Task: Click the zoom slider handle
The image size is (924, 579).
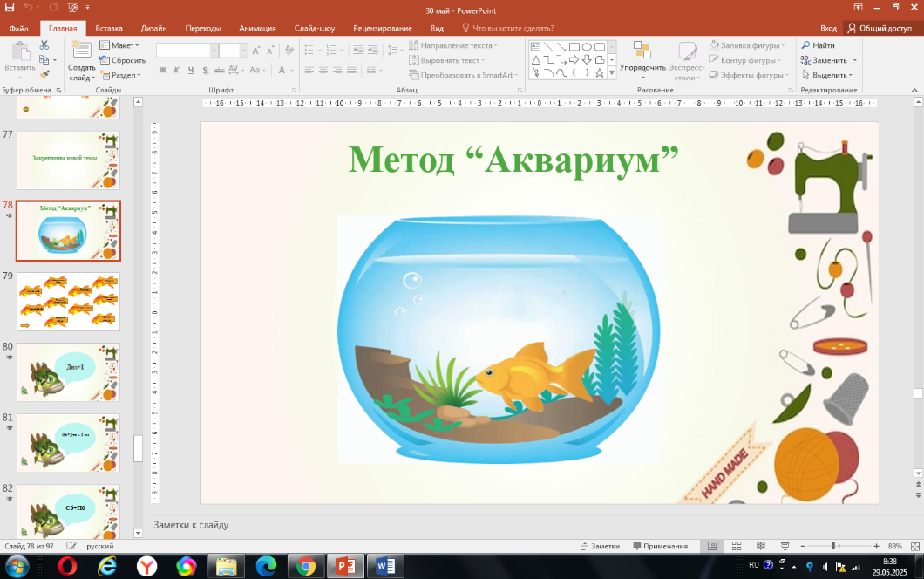Action: point(833,546)
